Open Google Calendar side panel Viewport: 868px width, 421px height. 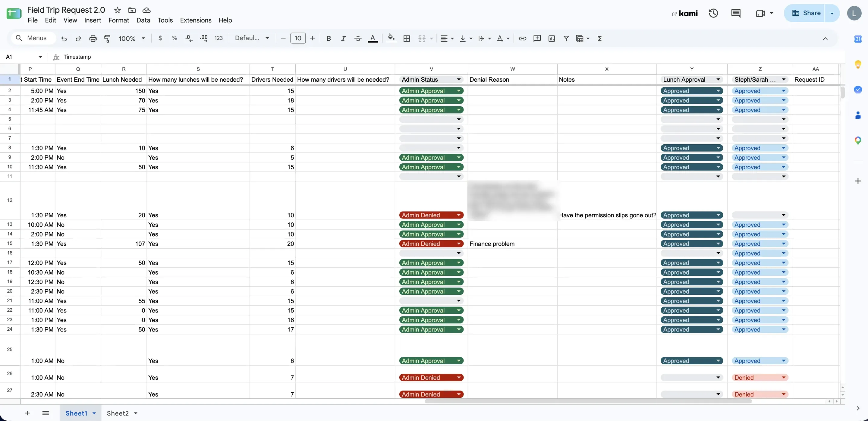[x=858, y=39]
